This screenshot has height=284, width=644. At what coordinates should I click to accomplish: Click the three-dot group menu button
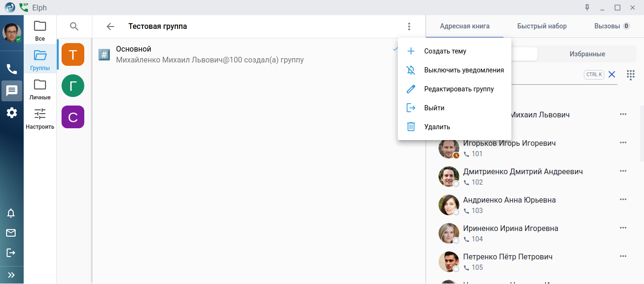(409, 27)
